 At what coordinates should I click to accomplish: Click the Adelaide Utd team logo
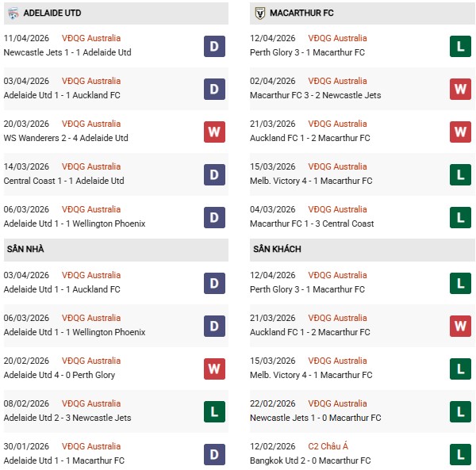pyautogui.click(x=13, y=13)
